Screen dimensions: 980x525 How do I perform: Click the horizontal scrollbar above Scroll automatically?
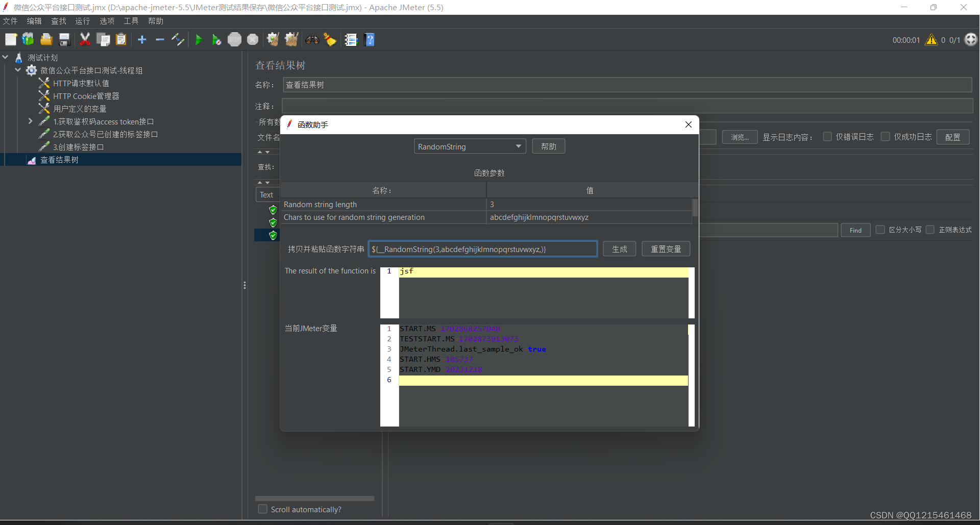(314, 498)
